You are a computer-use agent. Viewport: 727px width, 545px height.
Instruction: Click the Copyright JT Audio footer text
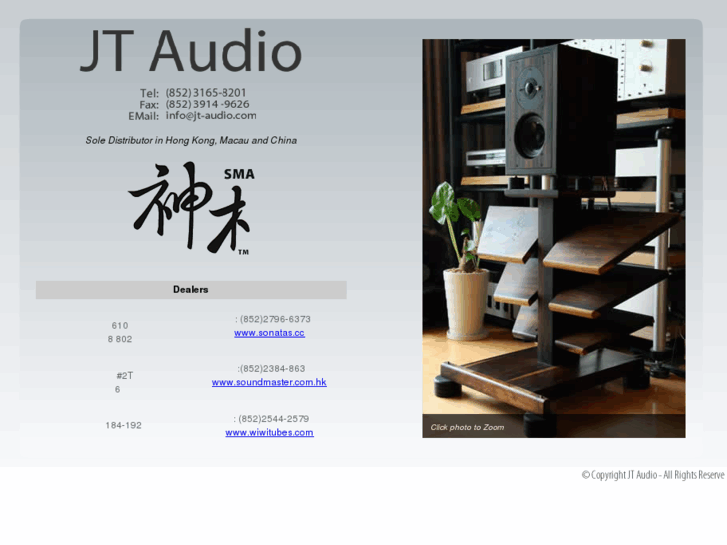pos(653,475)
